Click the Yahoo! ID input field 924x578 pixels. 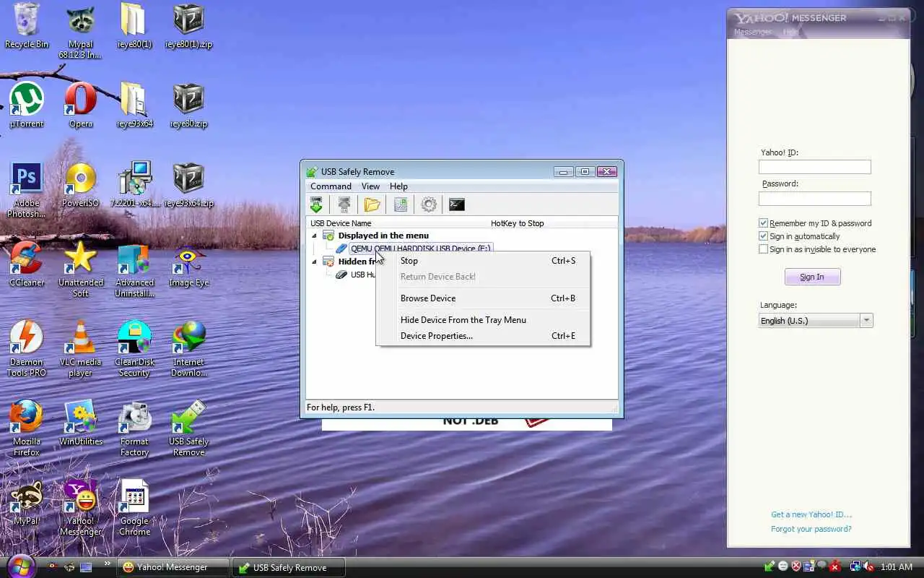815,167
